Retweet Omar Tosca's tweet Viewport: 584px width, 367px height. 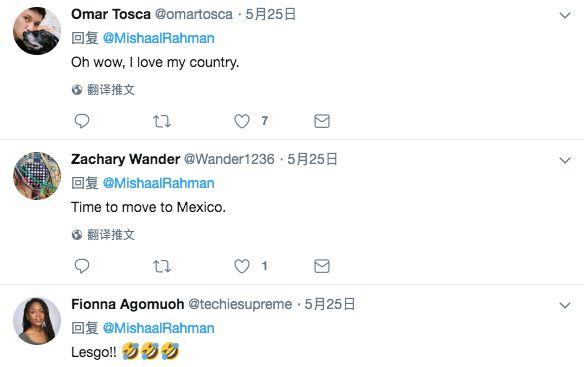tap(162, 121)
